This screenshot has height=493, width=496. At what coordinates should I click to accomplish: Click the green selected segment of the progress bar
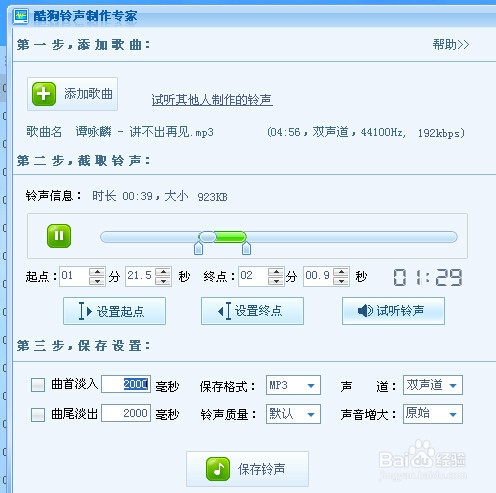coord(231,237)
